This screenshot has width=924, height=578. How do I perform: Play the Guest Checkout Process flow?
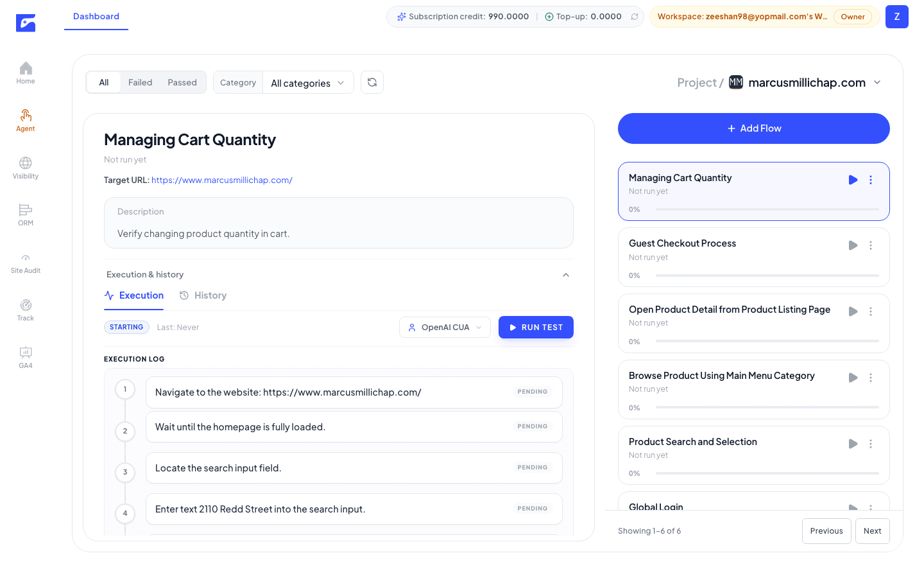[853, 245]
